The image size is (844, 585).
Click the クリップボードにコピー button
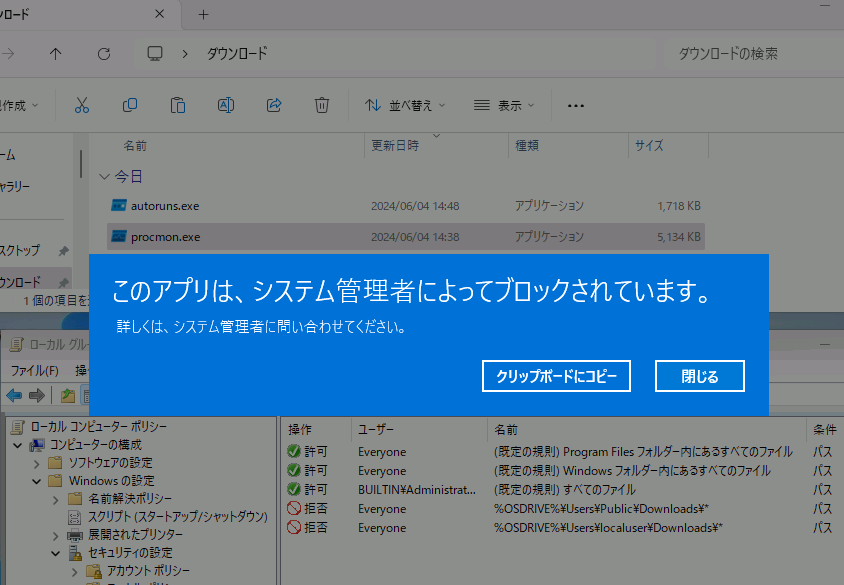pyautogui.click(x=556, y=376)
